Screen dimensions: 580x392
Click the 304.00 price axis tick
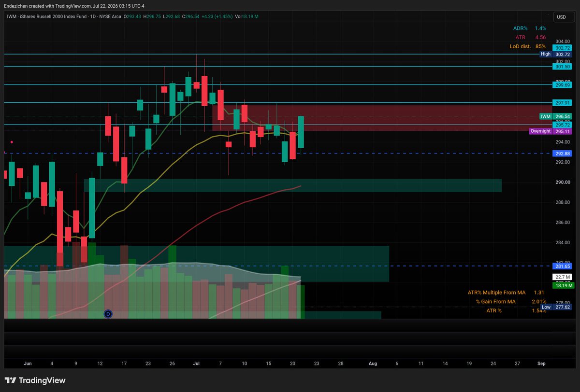pos(563,42)
